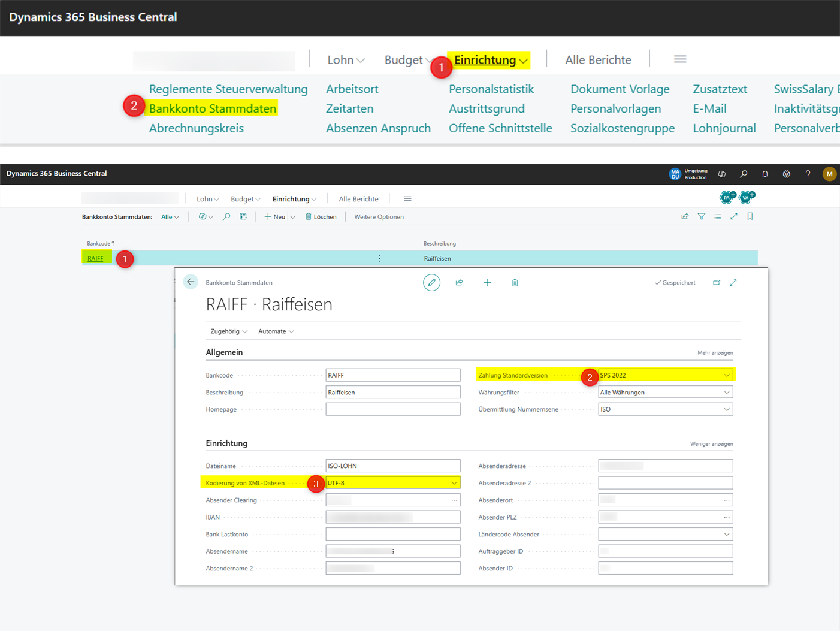
Task: Open the highlighted Bankkonto Stammdaten link above Abrechnungskreis
Action: (x=213, y=108)
